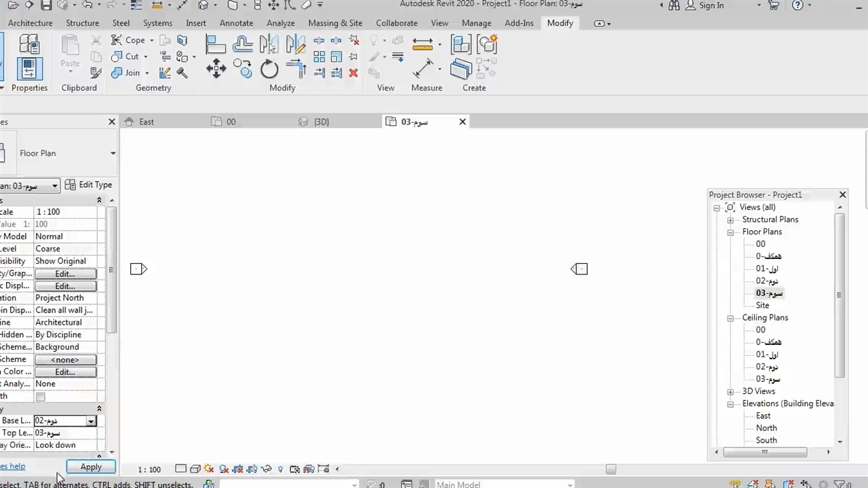Viewport: 868px width, 488px height.
Task: Open the Base Level dropdown
Action: point(90,421)
